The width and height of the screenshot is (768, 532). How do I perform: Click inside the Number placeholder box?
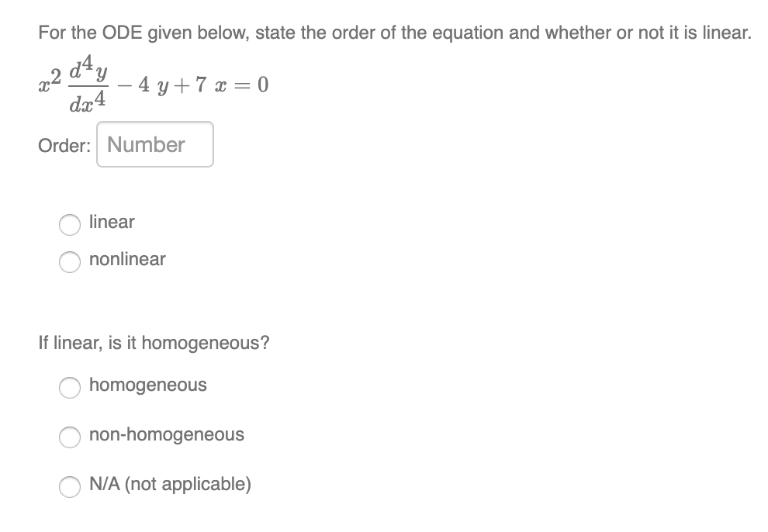154,143
